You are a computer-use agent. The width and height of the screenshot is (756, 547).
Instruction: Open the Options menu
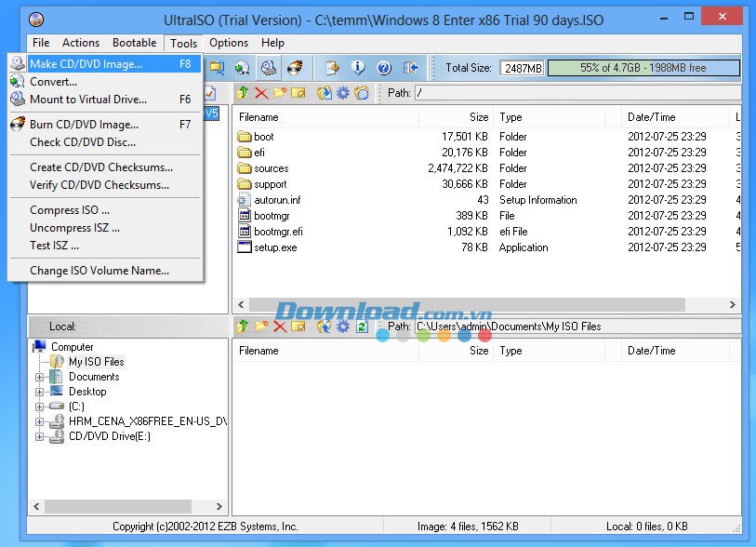click(x=228, y=42)
